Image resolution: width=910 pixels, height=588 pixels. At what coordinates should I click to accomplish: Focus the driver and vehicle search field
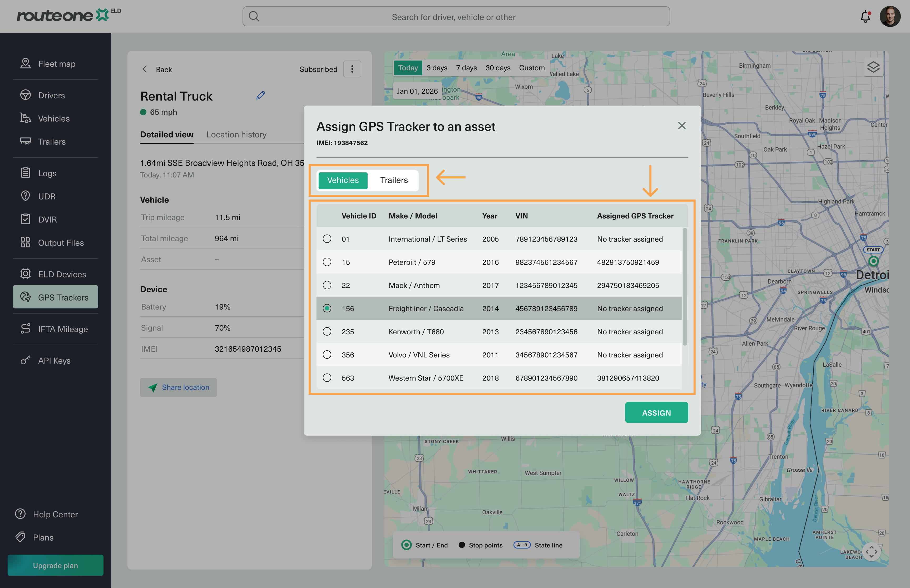(456, 16)
